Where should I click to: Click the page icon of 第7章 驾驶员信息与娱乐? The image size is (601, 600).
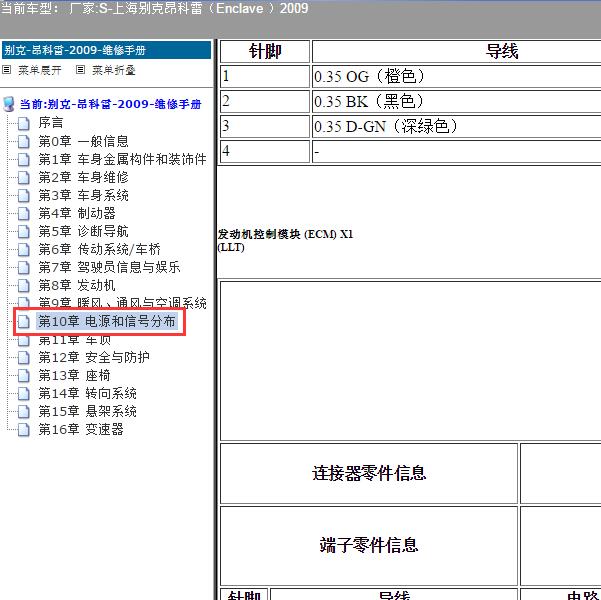[24, 268]
